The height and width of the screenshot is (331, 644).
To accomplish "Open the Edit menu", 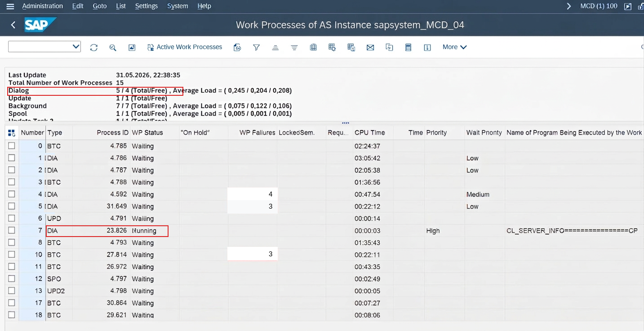I will (x=78, y=6).
